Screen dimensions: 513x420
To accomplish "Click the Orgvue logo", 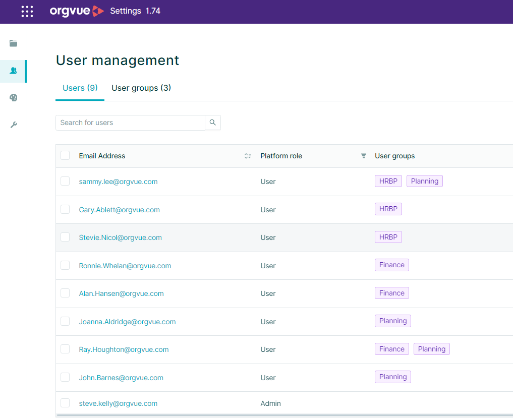I will (77, 11).
